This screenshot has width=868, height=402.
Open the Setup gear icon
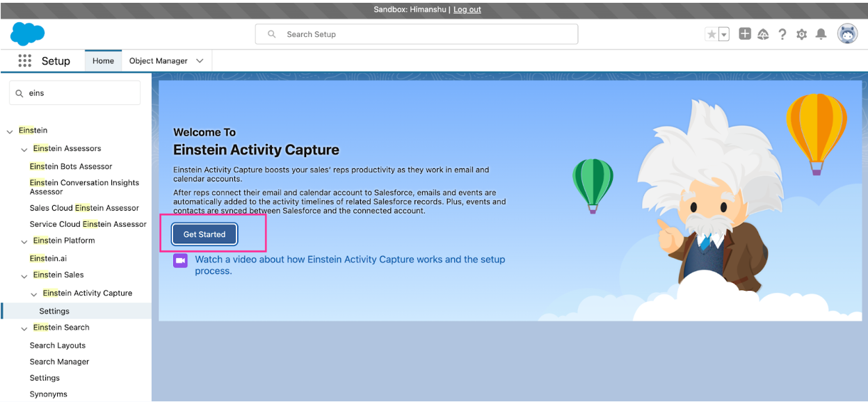[802, 34]
